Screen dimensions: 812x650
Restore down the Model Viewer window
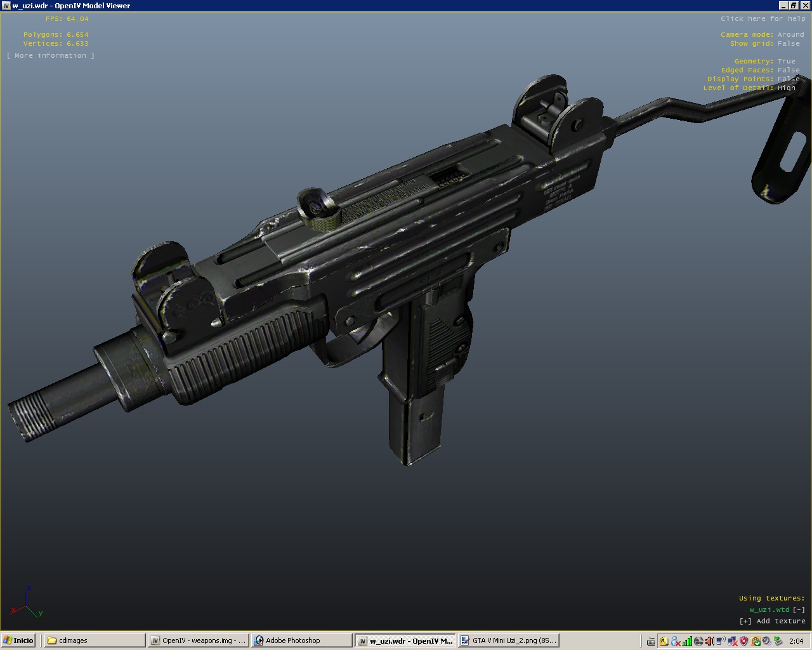(793, 6)
